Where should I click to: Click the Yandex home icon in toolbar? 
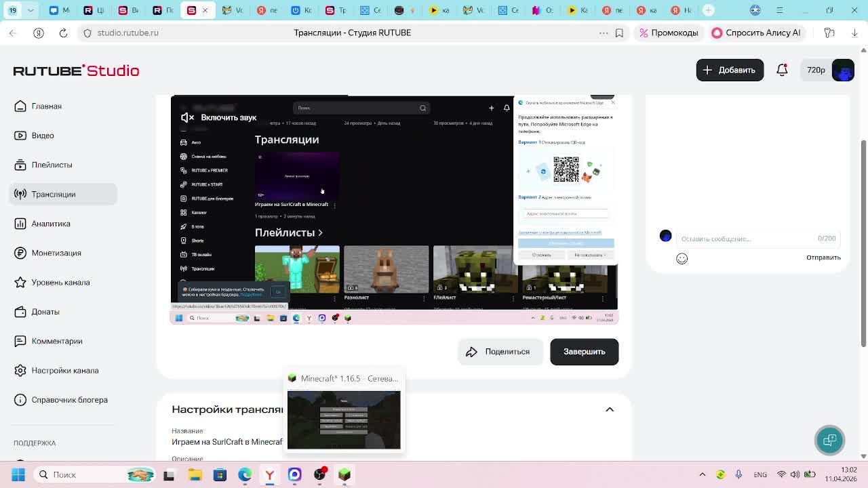click(x=39, y=33)
